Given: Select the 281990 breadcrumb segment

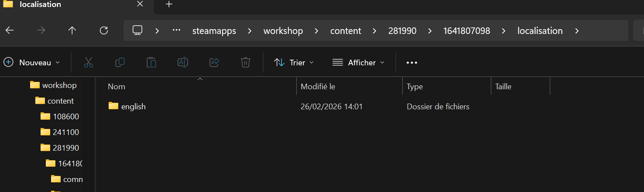Looking at the screenshot, I should pyautogui.click(x=403, y=31).
